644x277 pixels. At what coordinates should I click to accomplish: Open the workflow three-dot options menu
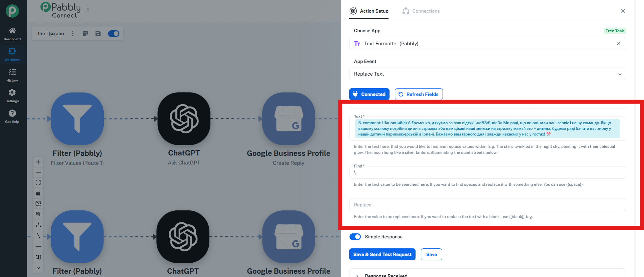tap(73, 34)
